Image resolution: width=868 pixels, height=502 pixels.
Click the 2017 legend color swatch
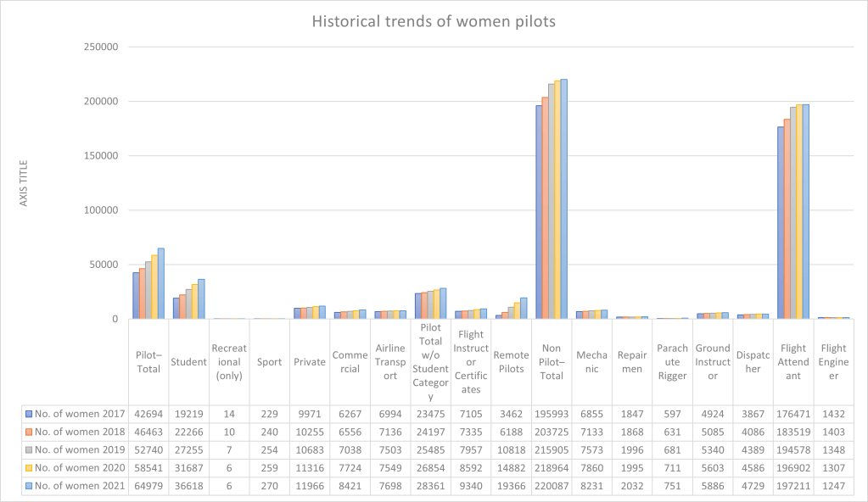click(x=29, y=414)
